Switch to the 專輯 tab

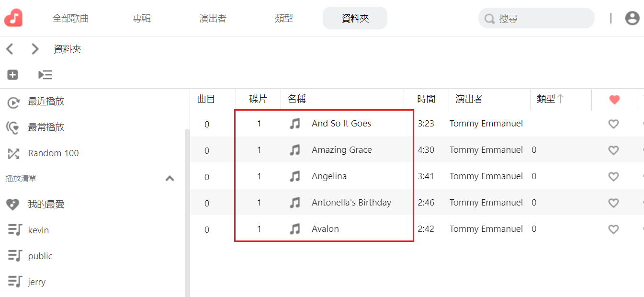(142, 19)
